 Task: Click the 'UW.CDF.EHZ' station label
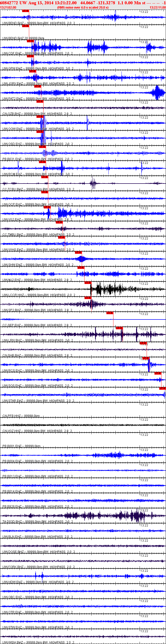(x=12, y=53)
